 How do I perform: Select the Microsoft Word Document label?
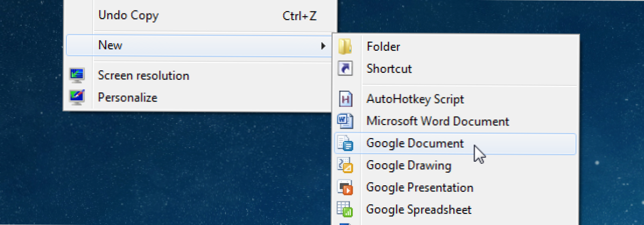(x=438, y=121)
